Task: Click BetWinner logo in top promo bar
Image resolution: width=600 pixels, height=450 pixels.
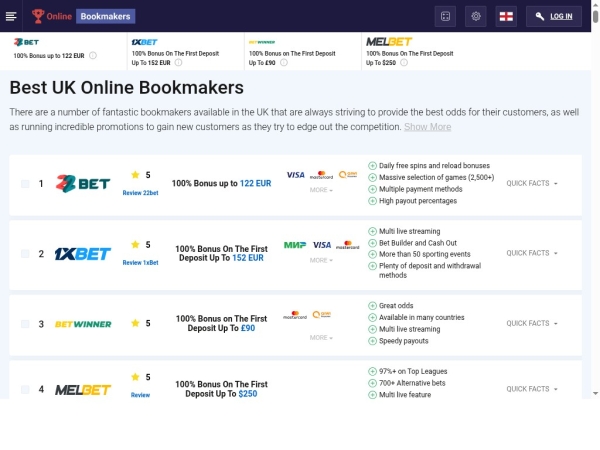Action: tap(262, 42)
